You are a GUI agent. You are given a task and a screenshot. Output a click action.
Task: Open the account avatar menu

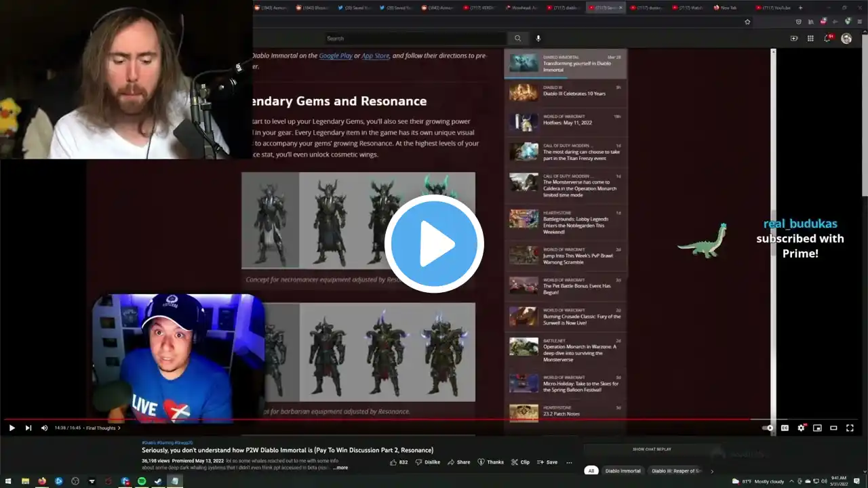[846, 39]
